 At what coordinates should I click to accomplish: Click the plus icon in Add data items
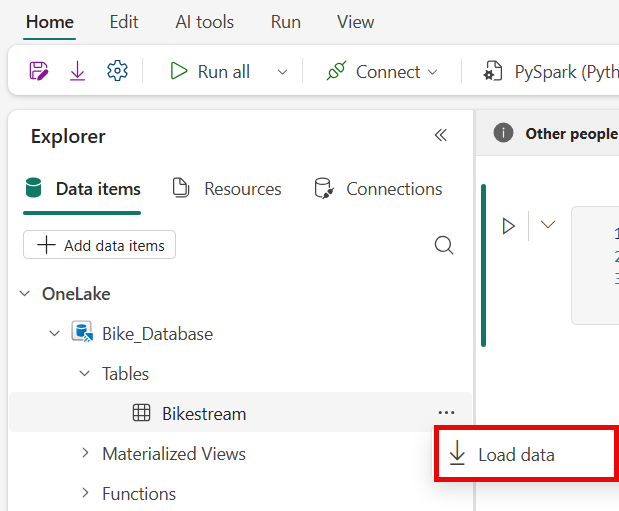point(46,245)
